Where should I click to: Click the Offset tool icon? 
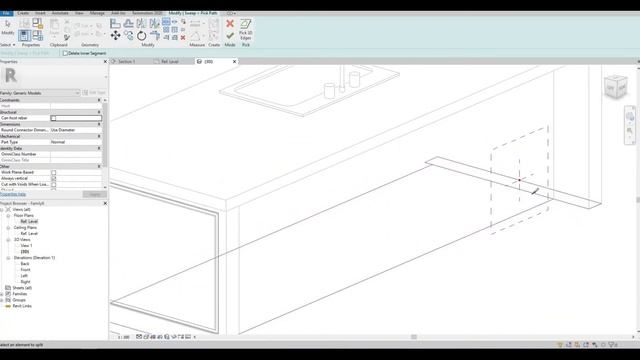point(129,24)
